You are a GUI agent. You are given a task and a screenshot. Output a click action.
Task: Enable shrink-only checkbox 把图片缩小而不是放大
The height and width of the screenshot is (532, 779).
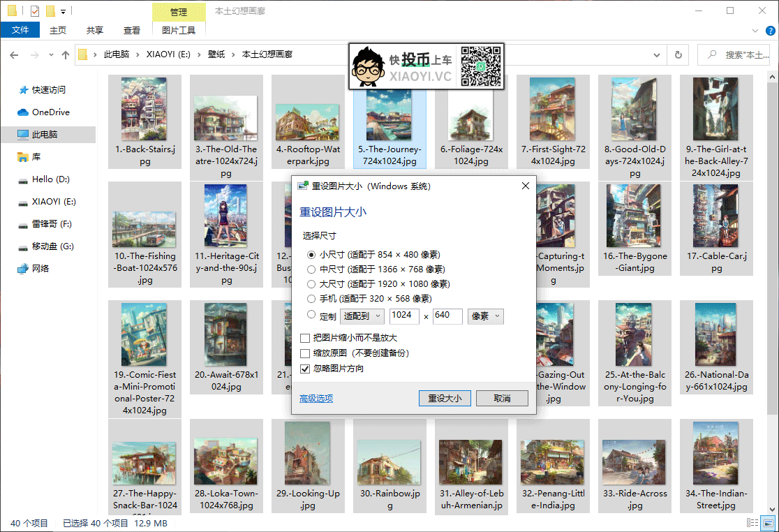coord(305,338)
